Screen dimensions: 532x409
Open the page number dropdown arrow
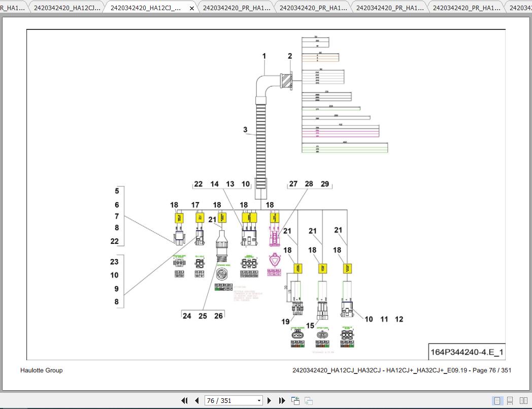[x=259, y=401]
